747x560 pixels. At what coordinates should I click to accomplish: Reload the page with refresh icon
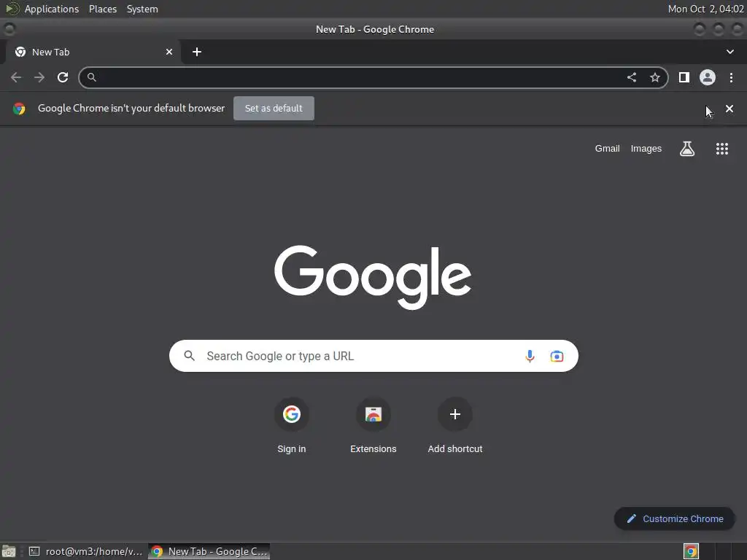coord(63,77)
